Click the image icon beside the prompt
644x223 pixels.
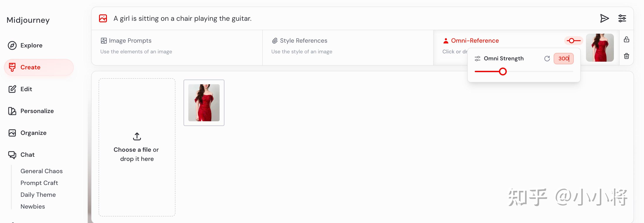(103, 18)
